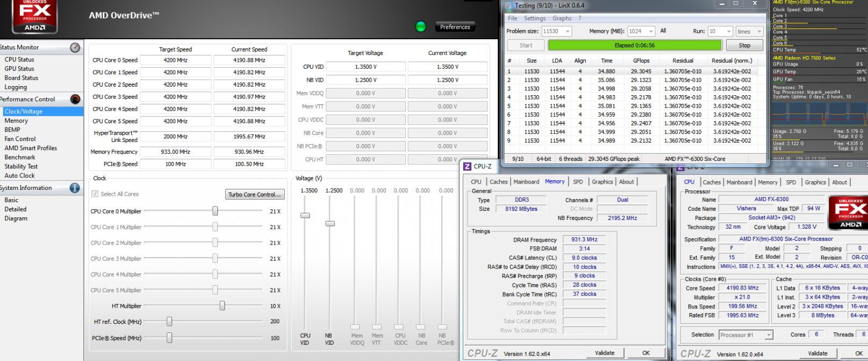Click the LinX elapsed time progress bar
Image resolution: width=868 pixels, height=361 pixels.
(x=635, y=45)
